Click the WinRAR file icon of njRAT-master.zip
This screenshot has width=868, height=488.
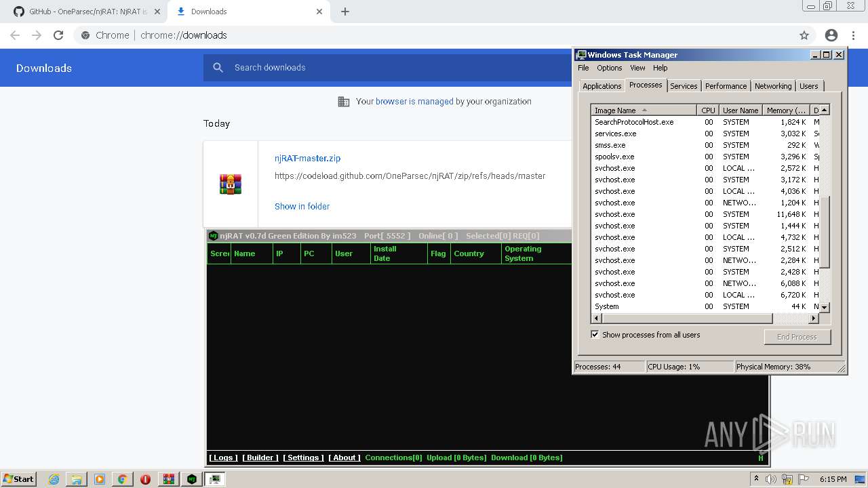click(231, 184)
